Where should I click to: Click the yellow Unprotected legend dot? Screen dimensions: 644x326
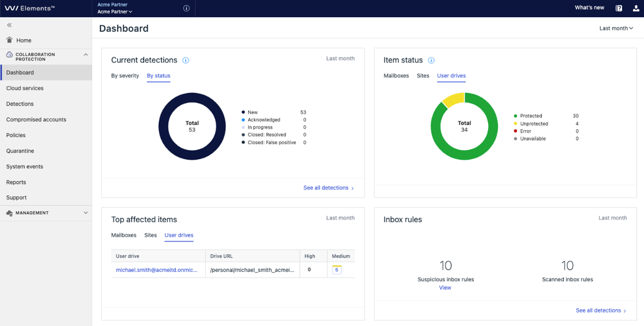click(x=516, y=124)
